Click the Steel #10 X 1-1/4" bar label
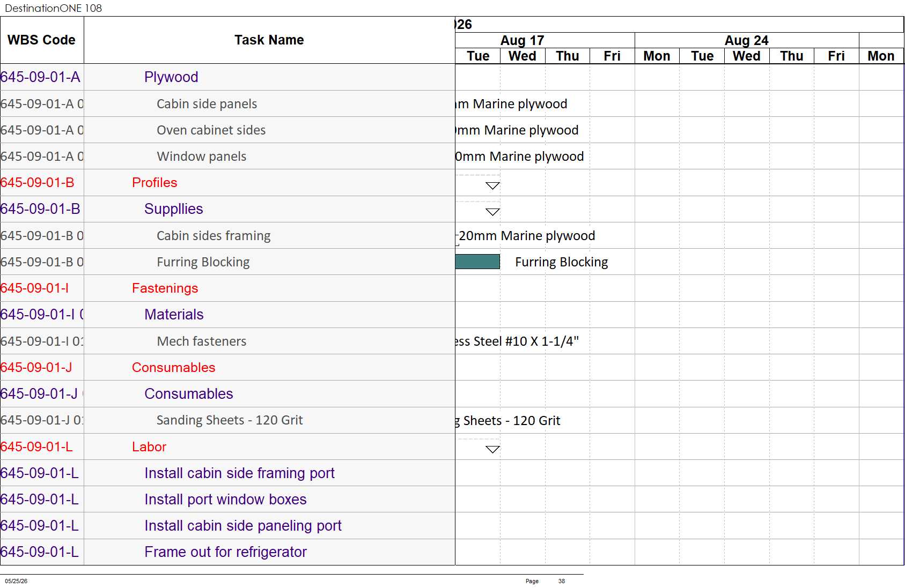 point(517,341)
